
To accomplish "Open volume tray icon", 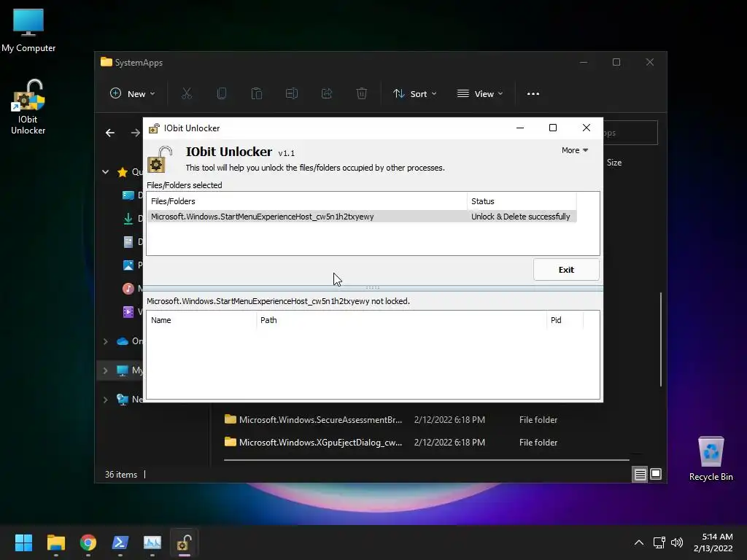I will tap(676, 542).
